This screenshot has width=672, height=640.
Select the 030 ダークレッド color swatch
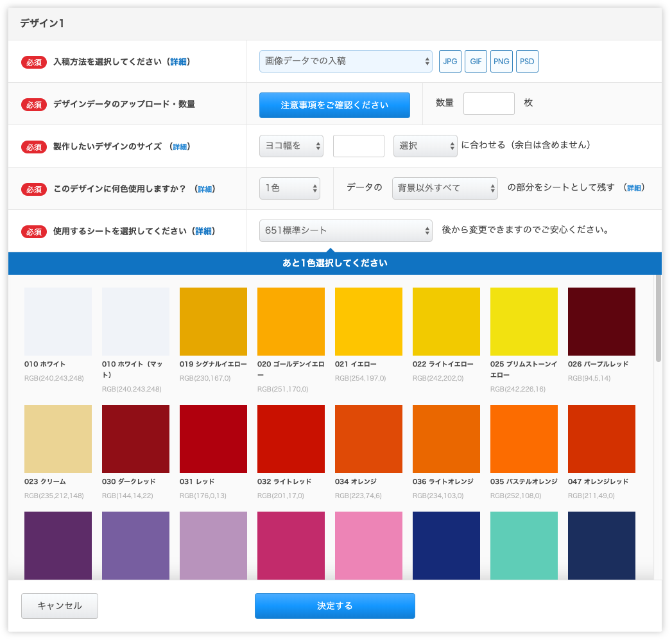135,438
